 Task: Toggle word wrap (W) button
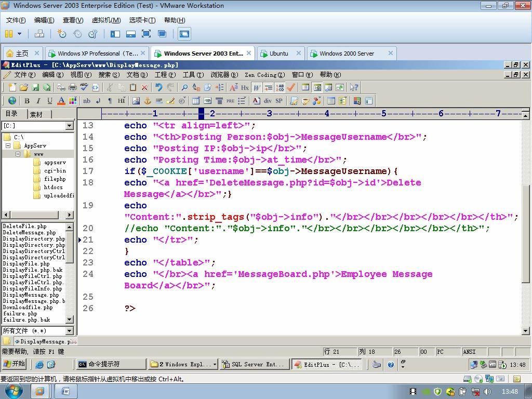tap(257, 87)
